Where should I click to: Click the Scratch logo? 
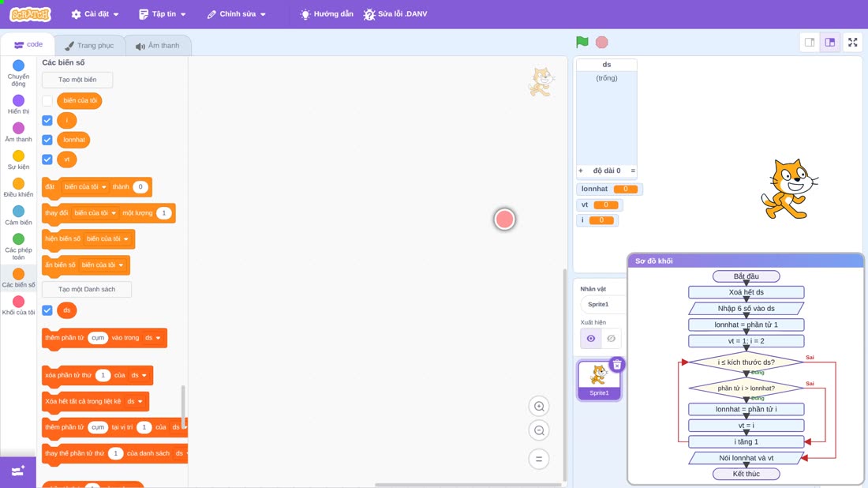30,14
